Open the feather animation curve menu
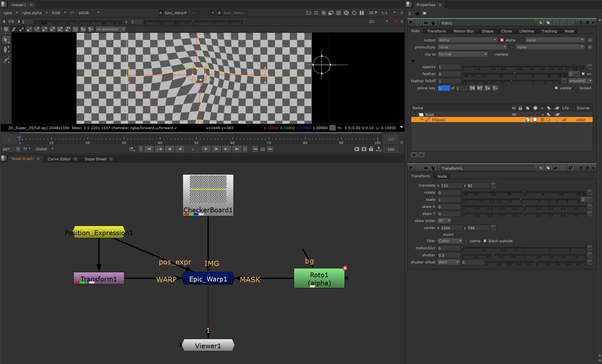 pos(577,74)
